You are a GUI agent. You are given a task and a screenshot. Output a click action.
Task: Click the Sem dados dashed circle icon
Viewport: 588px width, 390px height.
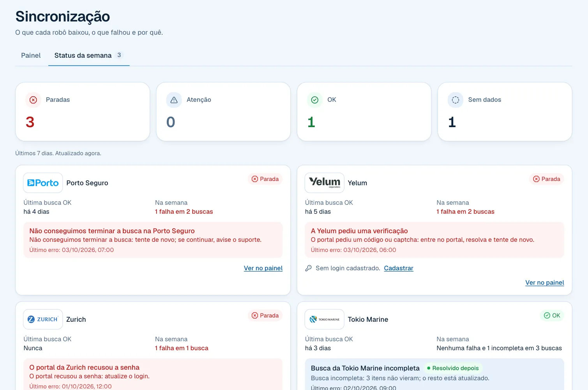456,100
